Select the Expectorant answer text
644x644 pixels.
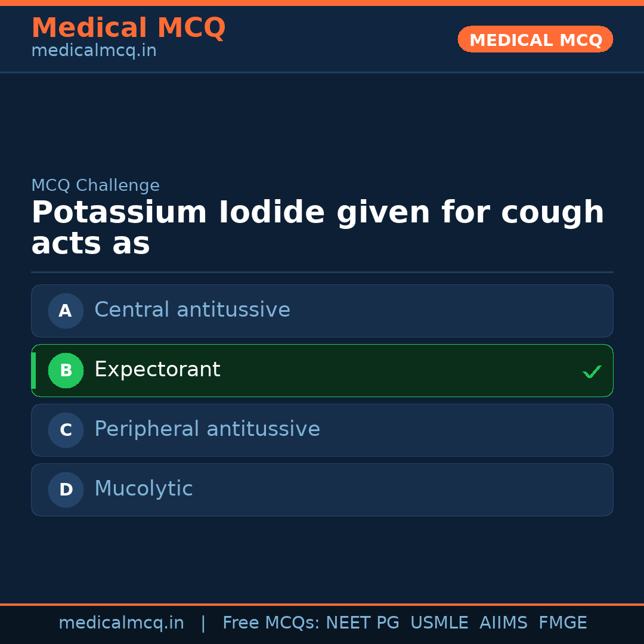(x=157, y=370)
